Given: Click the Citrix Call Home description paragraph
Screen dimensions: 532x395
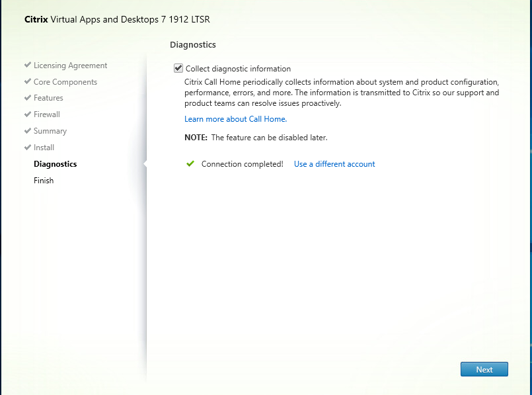Looking at the screenshot, I should [342, 93].
